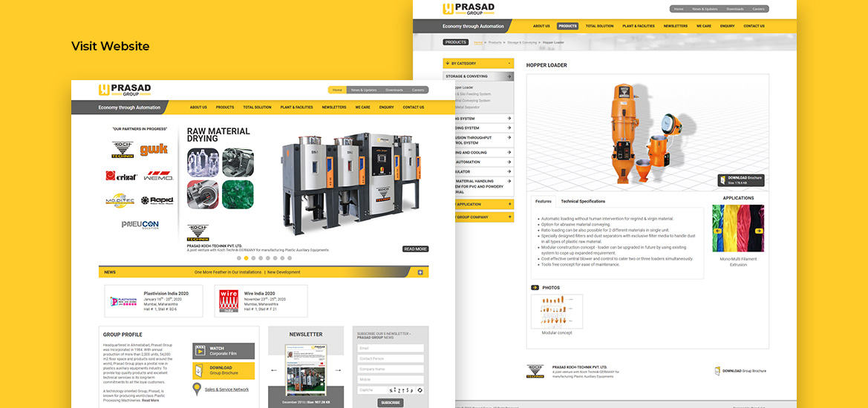Expand the News bar plus button
This screenshot has width=868, height=408.
tap(420, 272)
